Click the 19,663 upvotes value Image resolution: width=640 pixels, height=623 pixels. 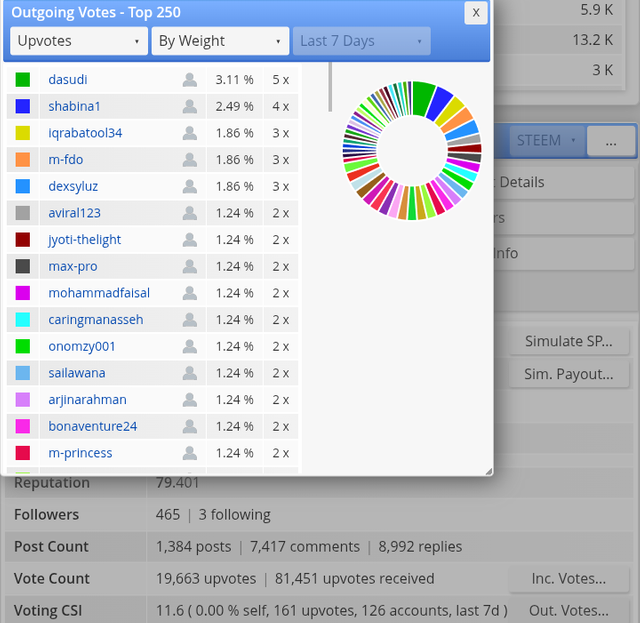coord(206,578)
